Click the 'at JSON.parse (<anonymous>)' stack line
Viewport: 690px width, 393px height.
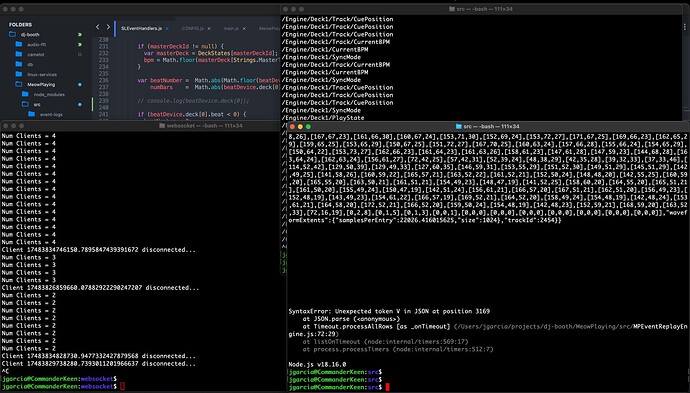point(351,319)
